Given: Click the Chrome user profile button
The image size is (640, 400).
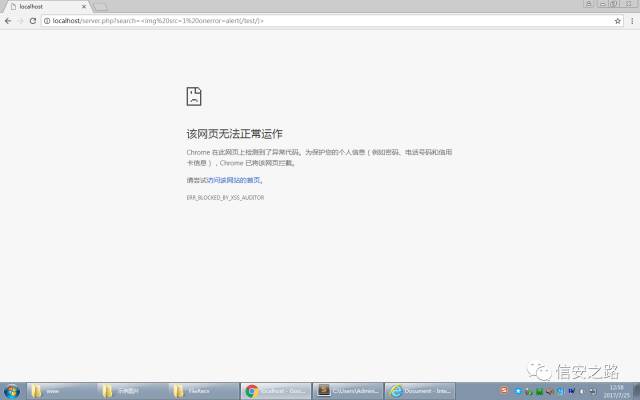Looking at the screenshot, I should (589, 4).
